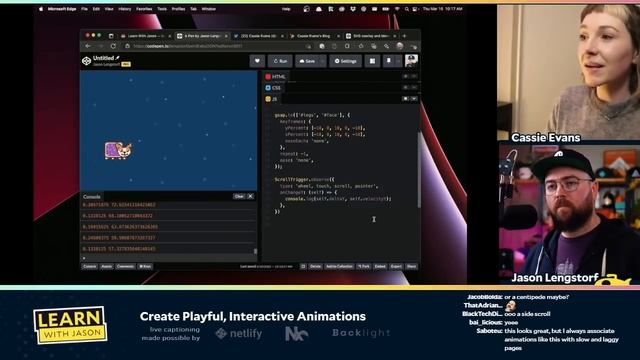The width and height of the screenshot is (640, 360).
Task: Select the HTML editor panel tab
Action: (276, 76)
